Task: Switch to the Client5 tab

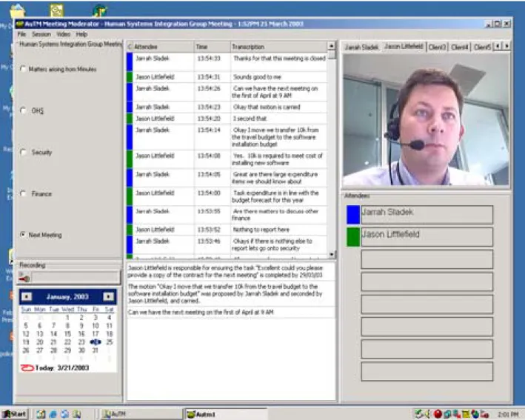Action: (x=482, y=47)
